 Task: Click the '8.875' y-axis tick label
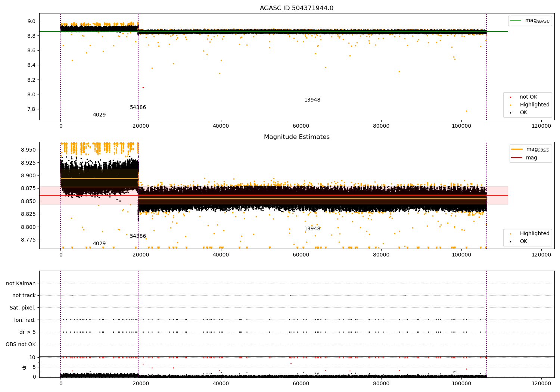point(29,189)
